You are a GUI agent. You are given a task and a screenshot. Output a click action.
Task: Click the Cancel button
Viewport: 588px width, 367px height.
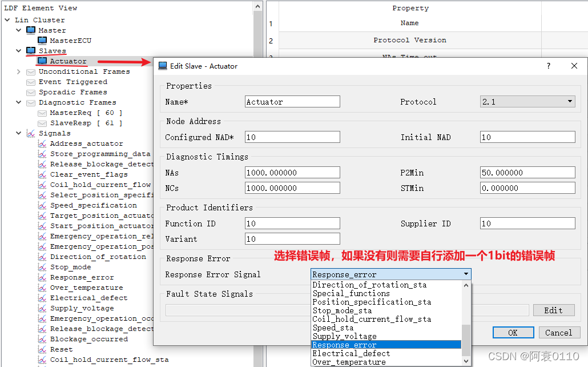559,333
